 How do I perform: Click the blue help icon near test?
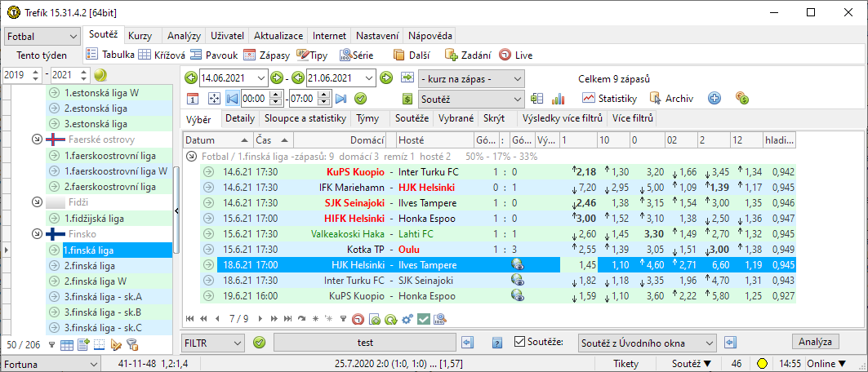click(497, 343)
